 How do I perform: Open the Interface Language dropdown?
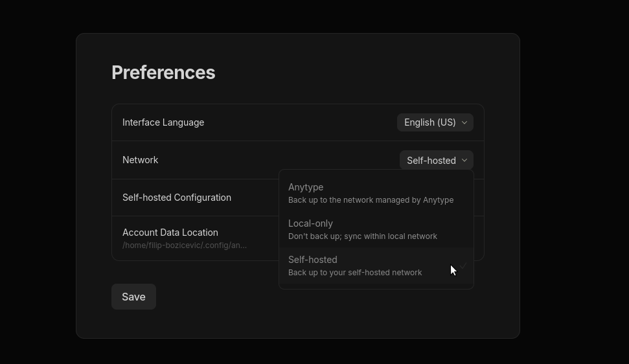click(435, 122)
